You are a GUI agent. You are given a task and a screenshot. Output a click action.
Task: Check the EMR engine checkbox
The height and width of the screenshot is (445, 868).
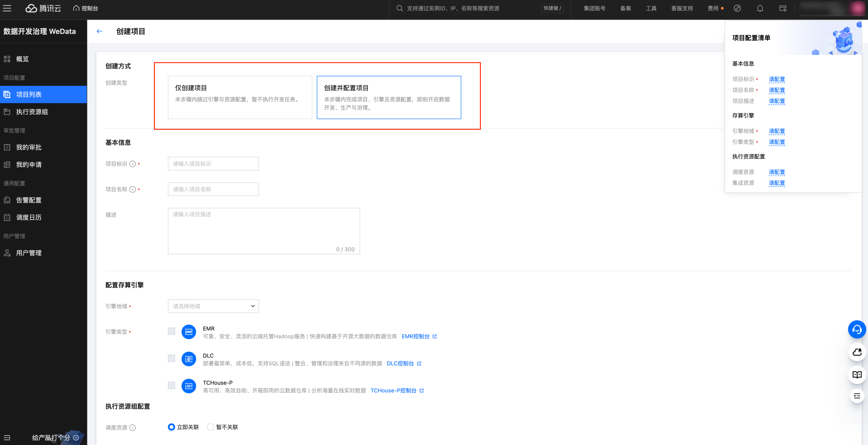coord(171,332)
